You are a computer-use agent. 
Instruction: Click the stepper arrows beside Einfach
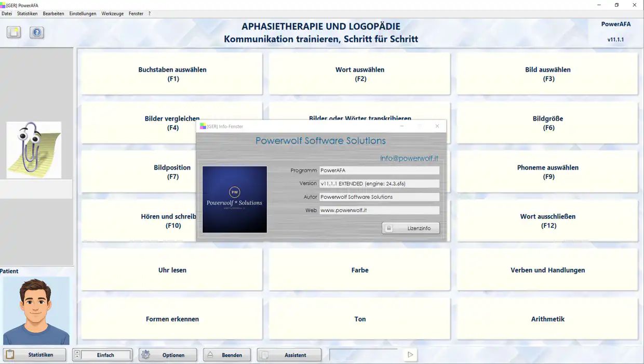(x=77, y=355)
